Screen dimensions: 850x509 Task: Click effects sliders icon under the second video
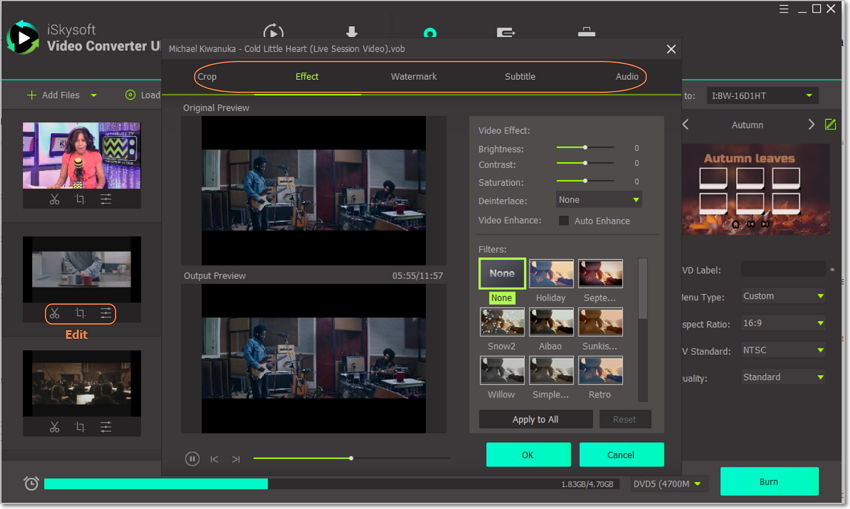pyautogui.click(x=106, y=313)
